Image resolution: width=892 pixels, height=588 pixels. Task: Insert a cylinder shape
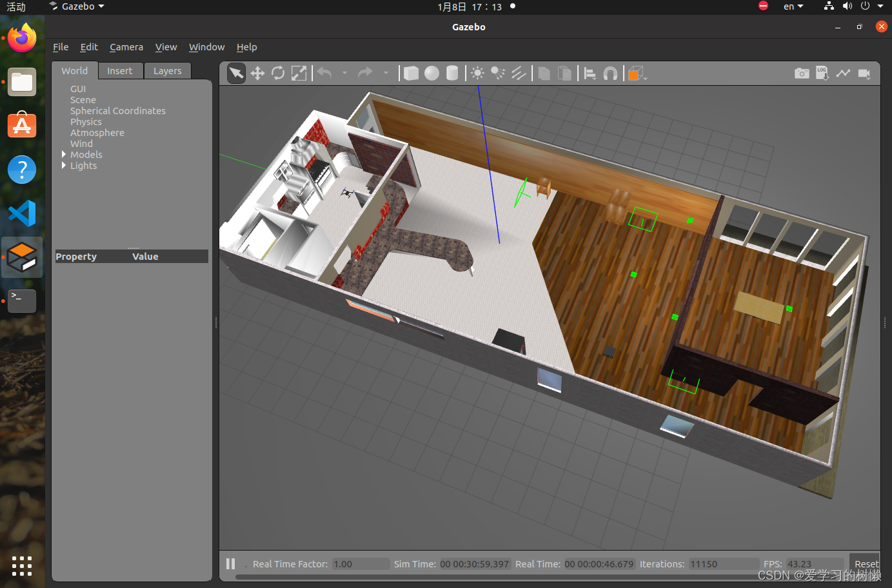[452, 73]
